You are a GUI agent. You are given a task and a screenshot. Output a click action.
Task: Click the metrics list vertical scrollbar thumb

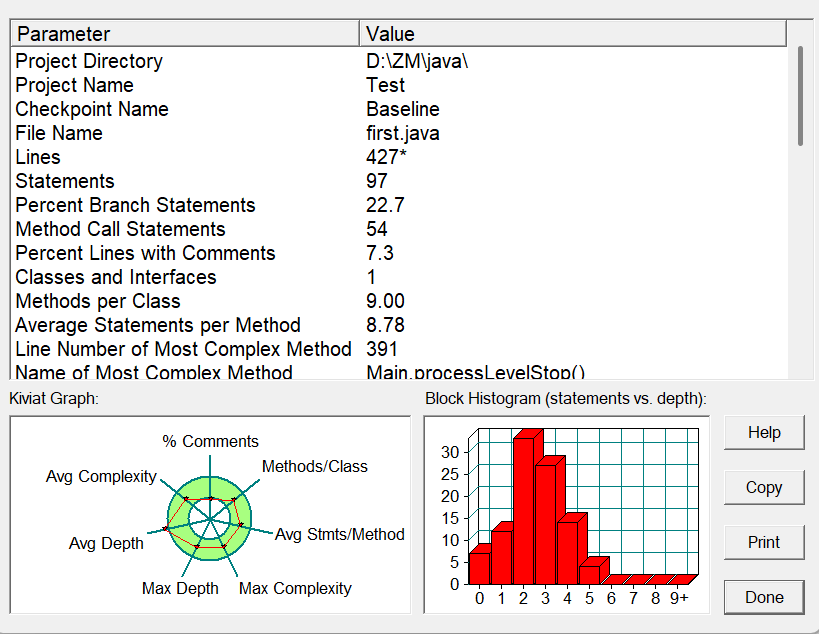800,96
